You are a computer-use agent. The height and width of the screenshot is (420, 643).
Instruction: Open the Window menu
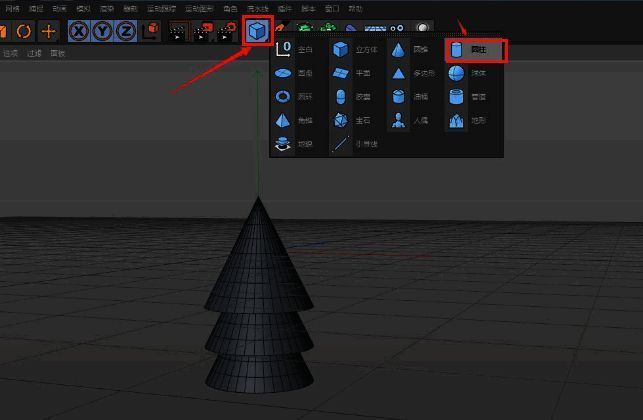pyautogui.click(x=332, y=8)
